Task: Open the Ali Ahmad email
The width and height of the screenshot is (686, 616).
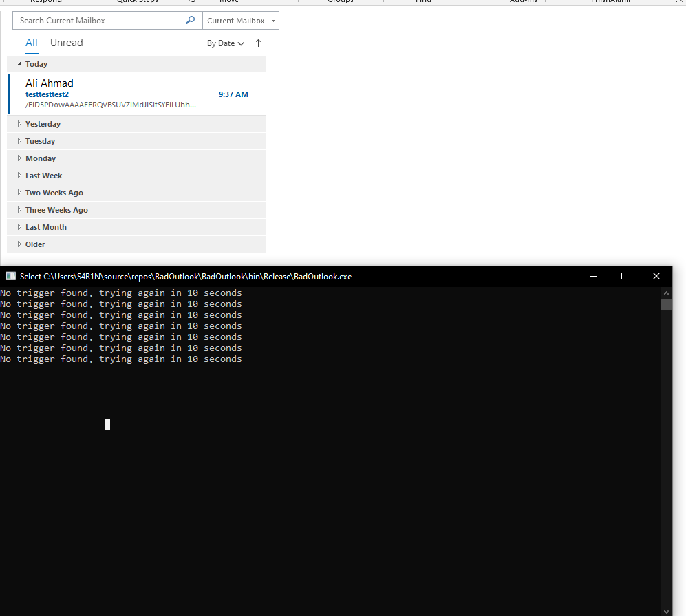Action: (x=136, y=94)
